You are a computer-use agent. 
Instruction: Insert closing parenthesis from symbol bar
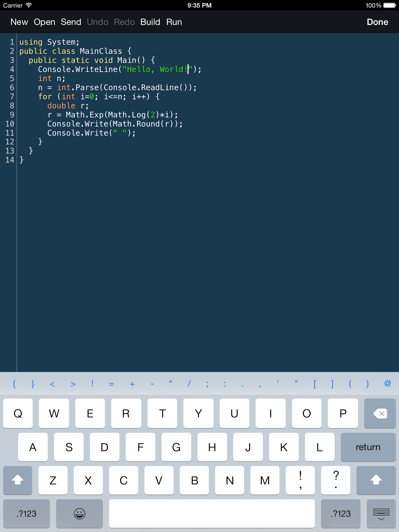click(367, 384)
